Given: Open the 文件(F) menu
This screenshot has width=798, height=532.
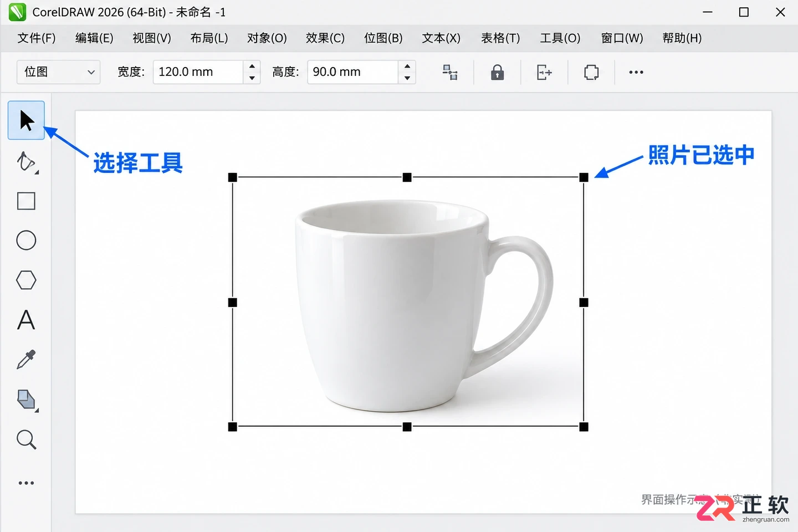Looking at the screenshot, I should coord(37,38).
